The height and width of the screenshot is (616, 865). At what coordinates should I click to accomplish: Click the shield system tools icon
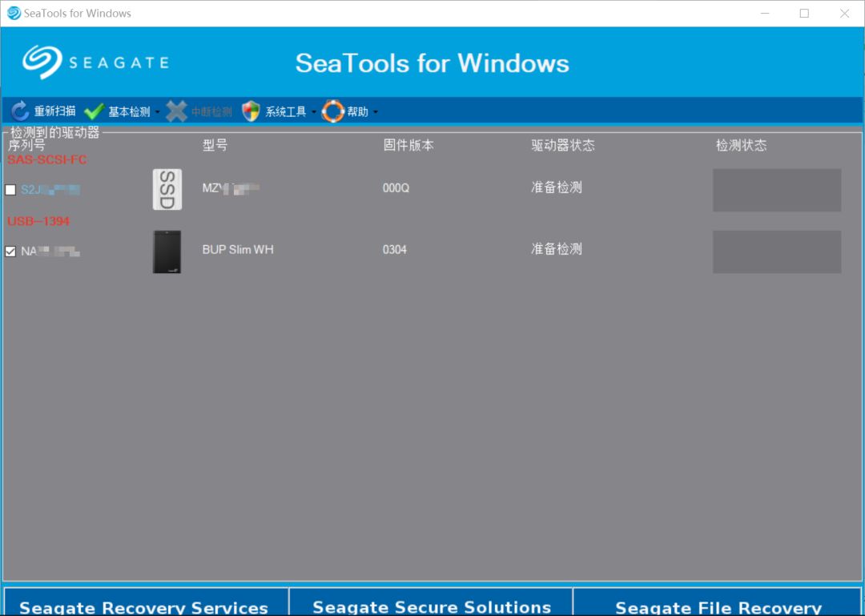tap(251, 111)
